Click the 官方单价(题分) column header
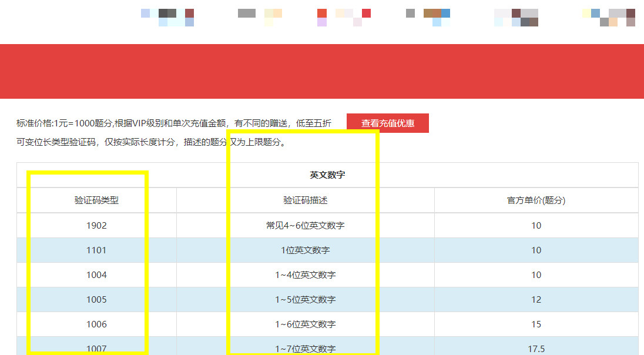Image resolution: width=644 pixels, height=355 pixels. (536, 200)
